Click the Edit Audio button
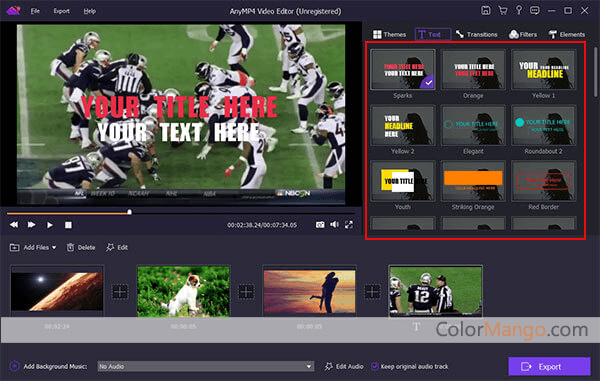The height and width of the screenshot is (381, 600). point(344,366)
